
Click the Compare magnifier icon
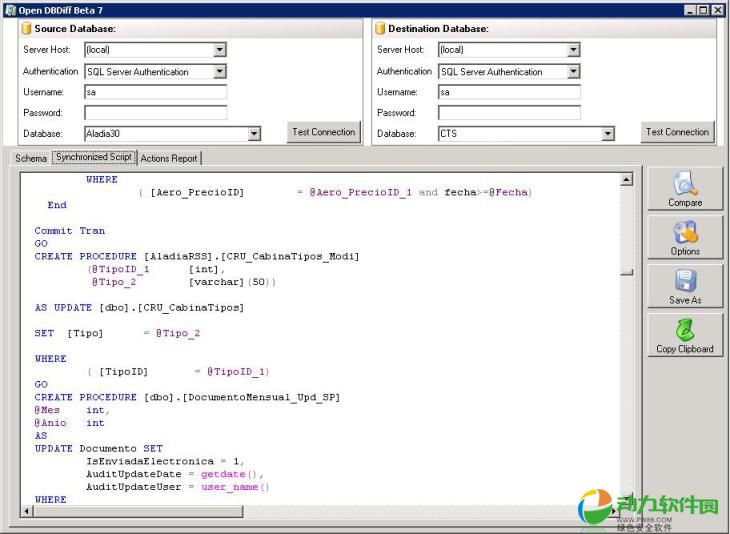coord(685,184)
